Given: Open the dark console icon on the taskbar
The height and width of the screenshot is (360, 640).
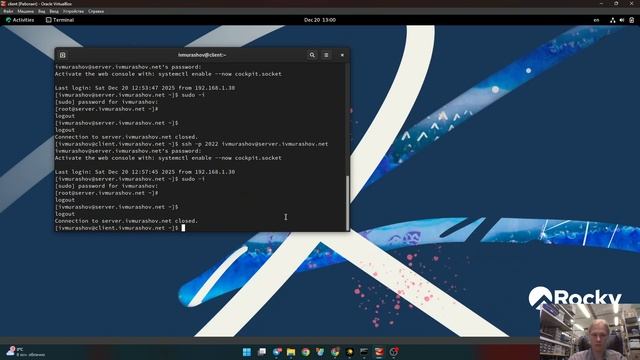Looking at the screenshot, I should [x=364, y=352].
